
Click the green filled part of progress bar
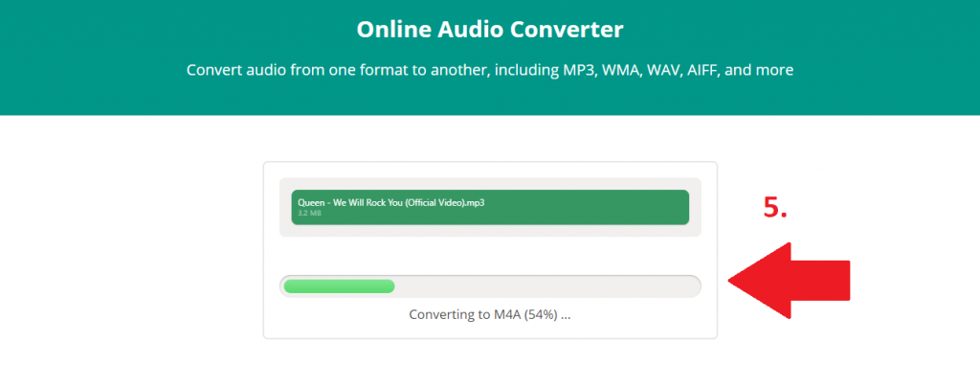(x=339, y=285)
